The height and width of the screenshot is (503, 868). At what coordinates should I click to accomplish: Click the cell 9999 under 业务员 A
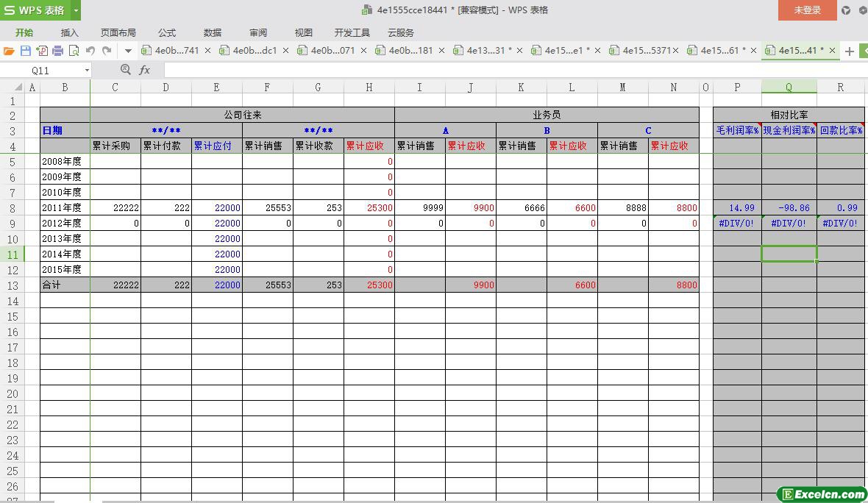[x=419, y=208]
